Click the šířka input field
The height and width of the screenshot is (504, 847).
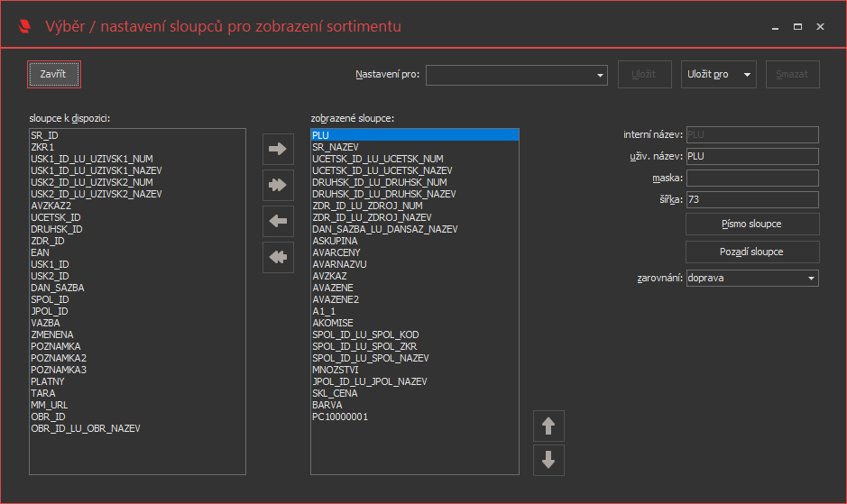pos(752,199)
